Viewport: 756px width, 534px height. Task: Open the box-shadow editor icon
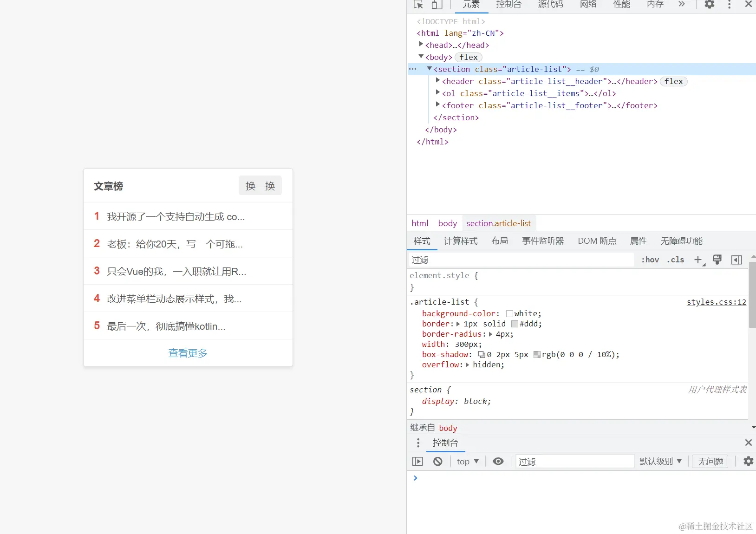tap(482, 355)
